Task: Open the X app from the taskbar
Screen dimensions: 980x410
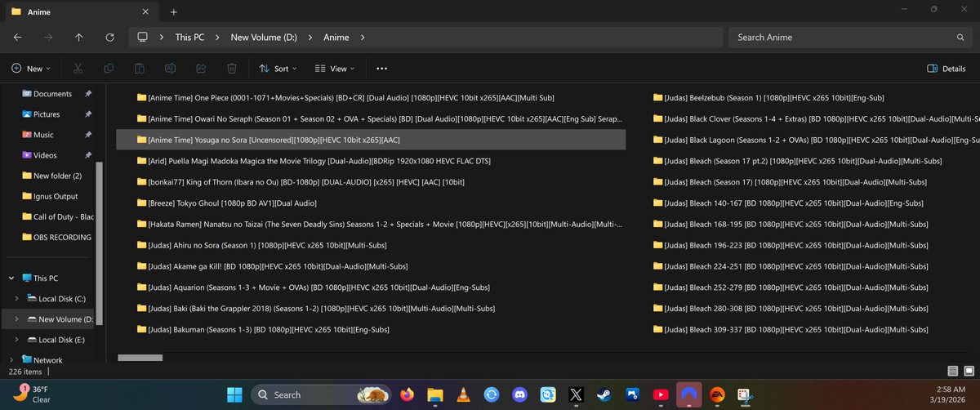Action: (x=576, y=394)
